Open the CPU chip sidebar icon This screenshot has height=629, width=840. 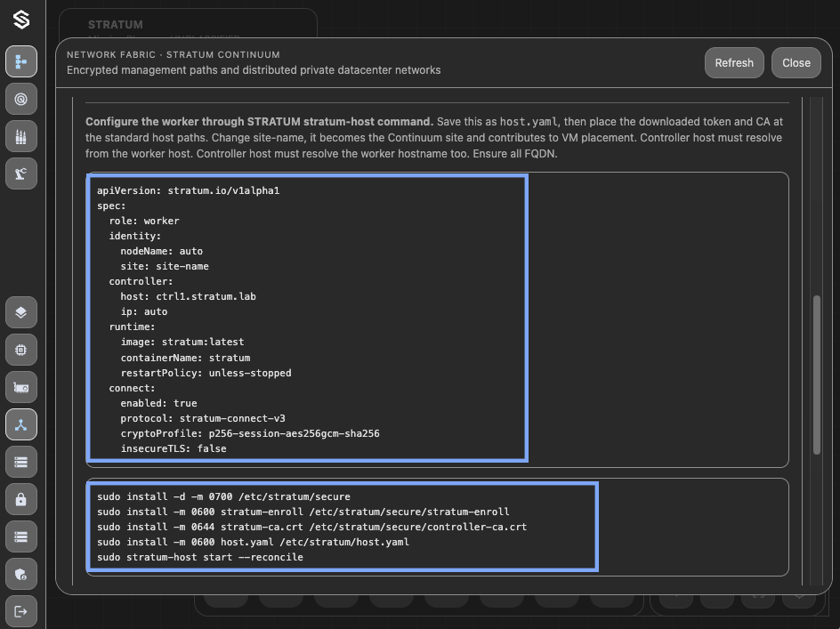pos(20,350)
